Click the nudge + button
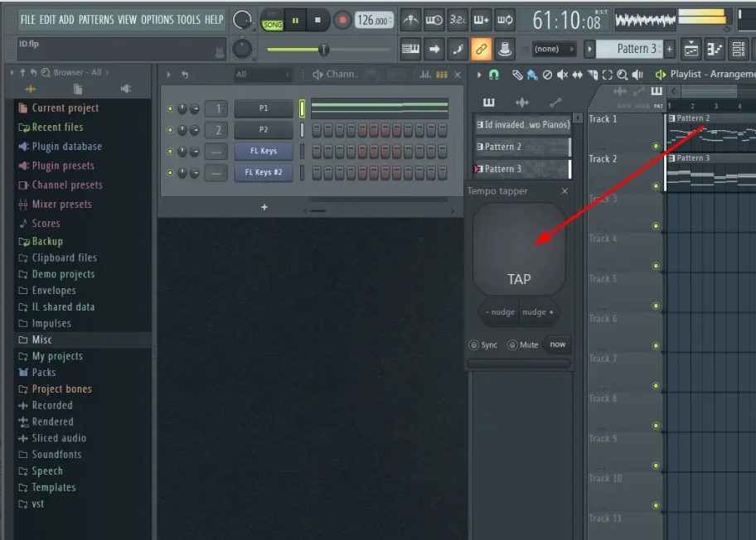This screenshot has height=540, width=756. point(539,312)
